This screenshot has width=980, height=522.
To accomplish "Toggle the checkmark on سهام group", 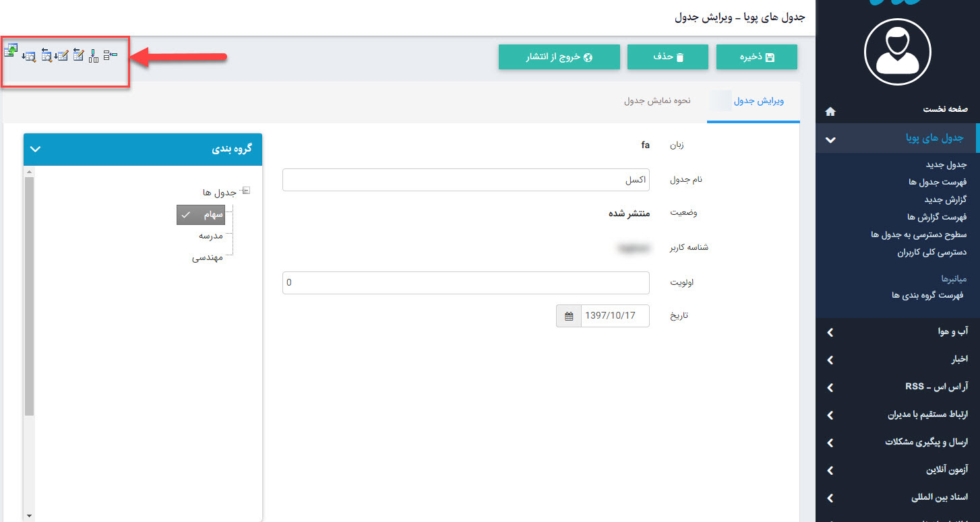I will click(187, 214).
